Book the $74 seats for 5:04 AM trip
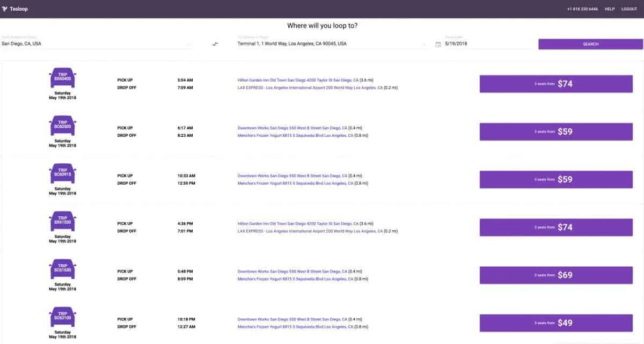The width and height of the screenshot is (644, 344). tap(556, 84)
